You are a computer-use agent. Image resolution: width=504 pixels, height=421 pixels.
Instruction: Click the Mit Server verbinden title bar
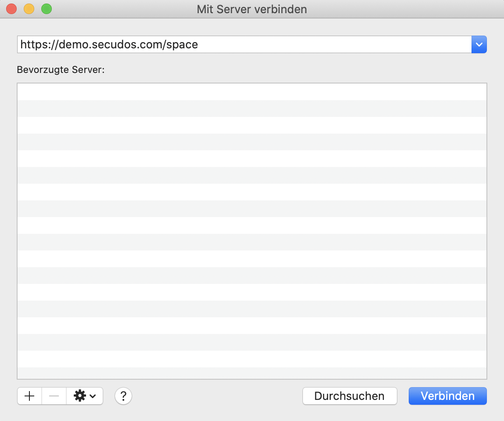(252, 9)
